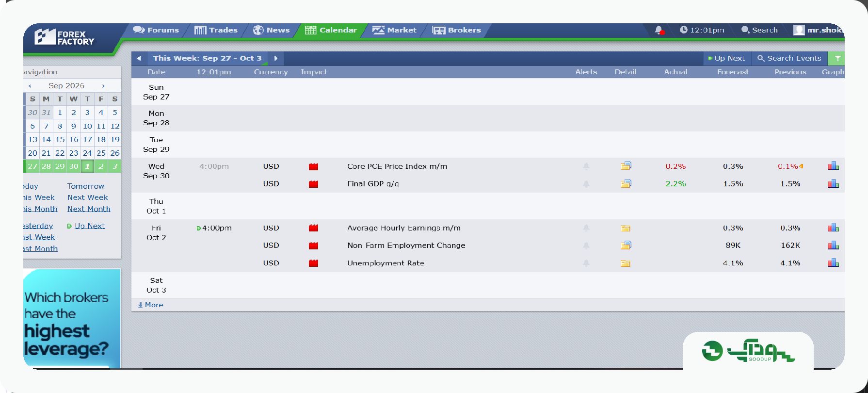This screenshot has width=868, height=393.
Task: Open graph icon for Unemployment Rate
Action: tap(833, 262)
